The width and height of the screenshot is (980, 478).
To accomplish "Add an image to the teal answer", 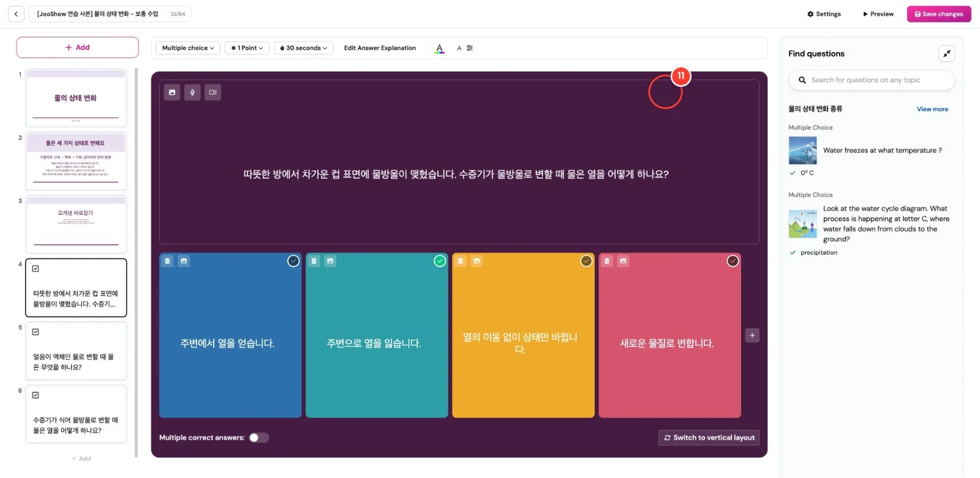I will click(330, 261).
